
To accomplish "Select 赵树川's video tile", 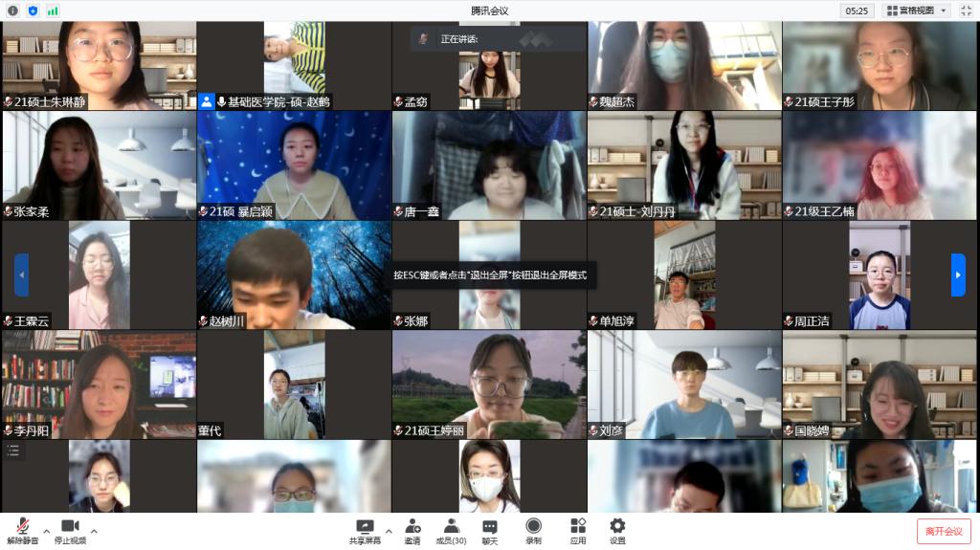I will pyautogui.click(x=294, y=275).
